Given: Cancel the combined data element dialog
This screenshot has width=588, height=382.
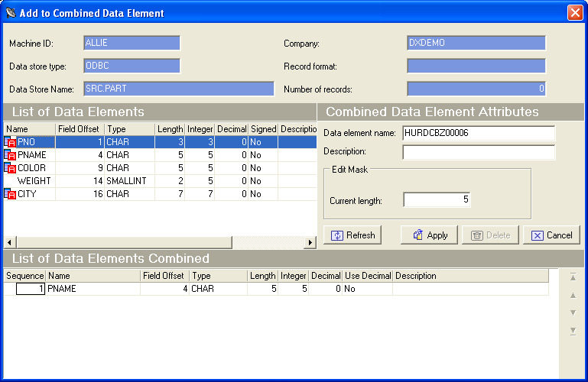Looking at the screenshot, I should click(x=551, y=235).
